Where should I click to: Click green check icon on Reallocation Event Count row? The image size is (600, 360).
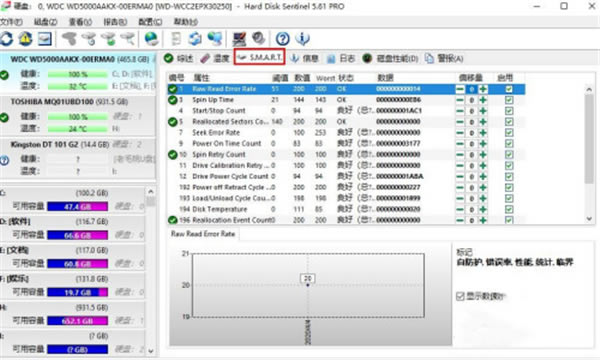click(173, 220)
